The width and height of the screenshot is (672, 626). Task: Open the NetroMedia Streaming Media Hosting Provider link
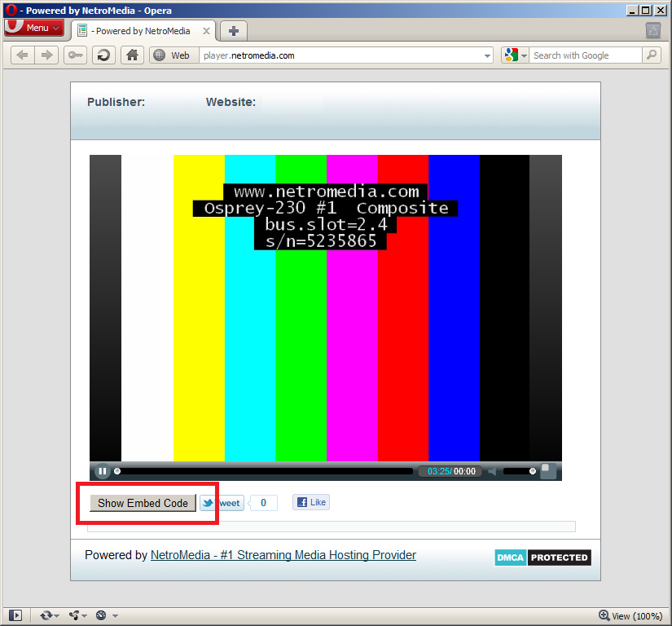283,555
